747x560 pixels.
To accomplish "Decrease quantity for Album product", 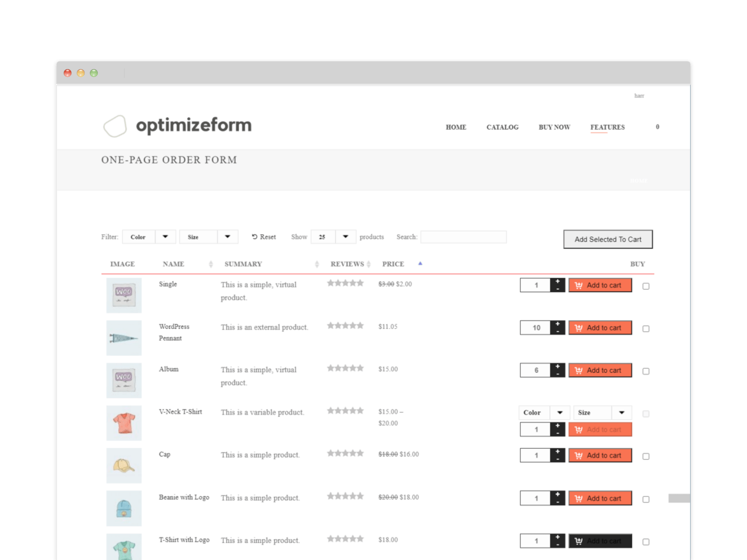I will pos(557,374).
